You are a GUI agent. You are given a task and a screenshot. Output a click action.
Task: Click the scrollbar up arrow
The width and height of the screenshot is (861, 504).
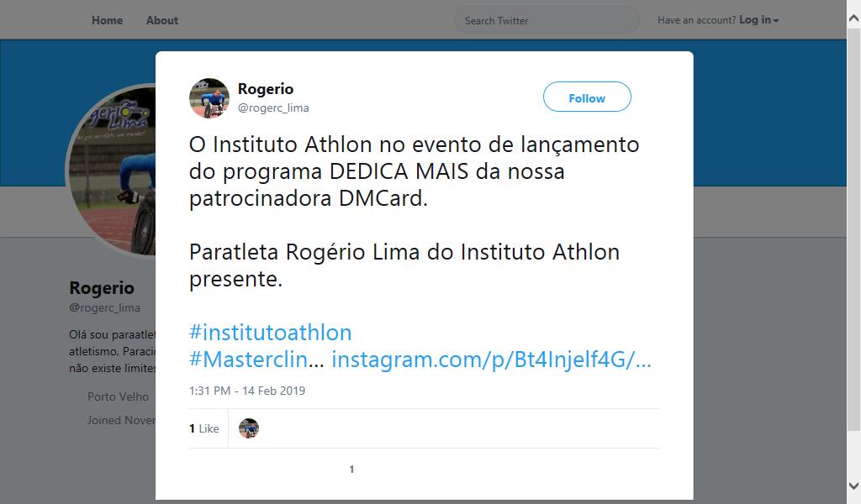point(853,18)
